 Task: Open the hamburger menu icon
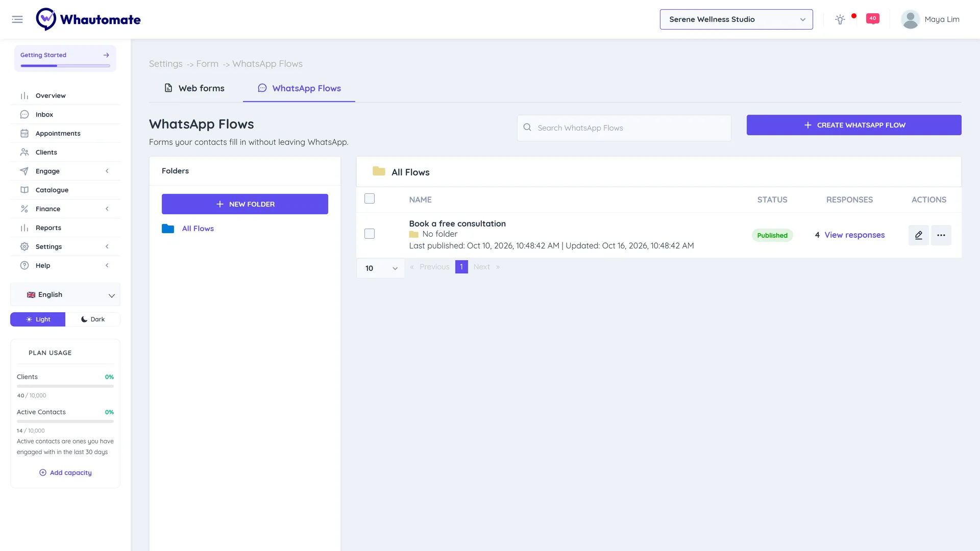click(17, 19)
